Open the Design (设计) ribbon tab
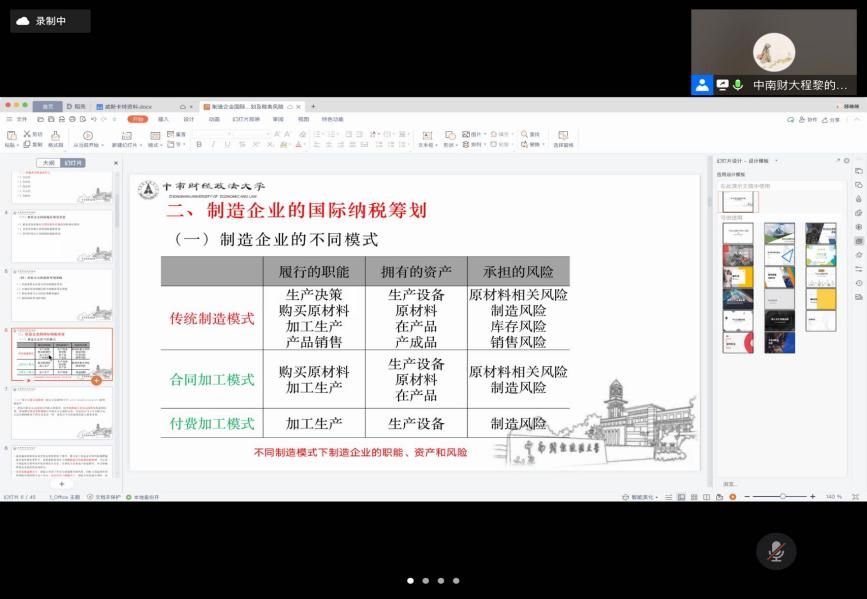 pos(189,119)
